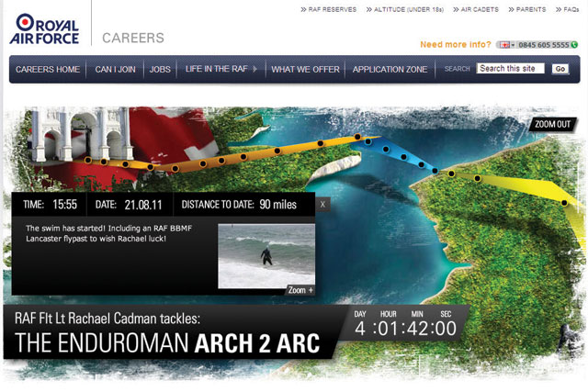Open the RAF Reserves link
Screen dimensions: 588x392
click(329, 9)
